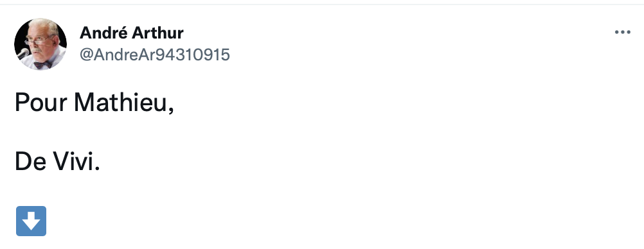644x249 pixels.
Task: Open André Arthur's profile picture
Action: coord(40,44)
